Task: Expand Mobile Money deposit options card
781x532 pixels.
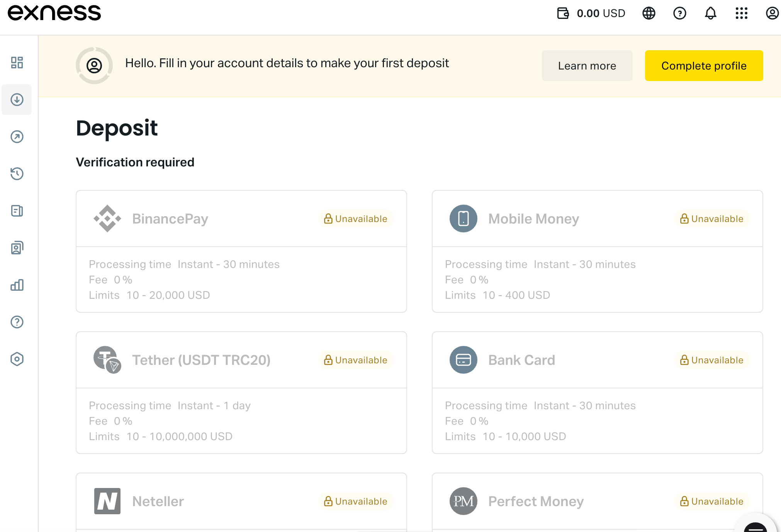Action: click(598, 219)
